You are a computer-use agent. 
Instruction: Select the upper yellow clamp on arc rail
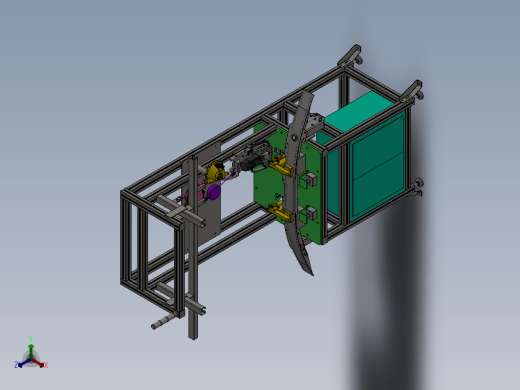(x=281, y=167)
